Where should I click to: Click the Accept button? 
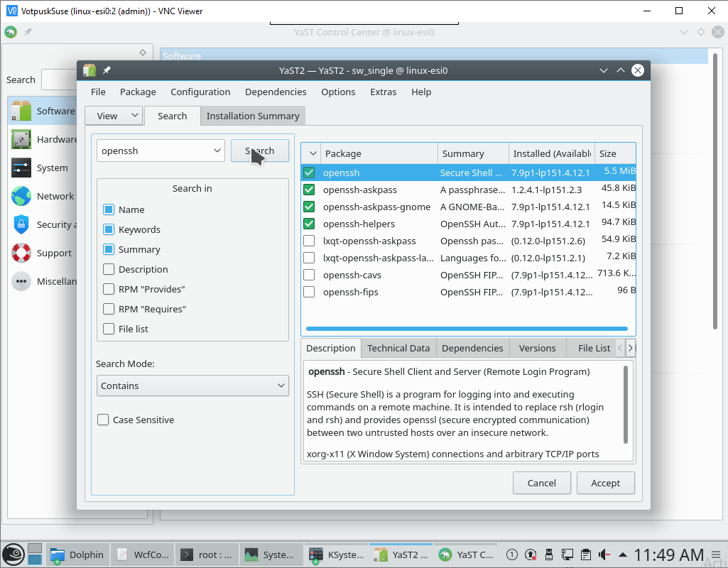pos(605,483)
